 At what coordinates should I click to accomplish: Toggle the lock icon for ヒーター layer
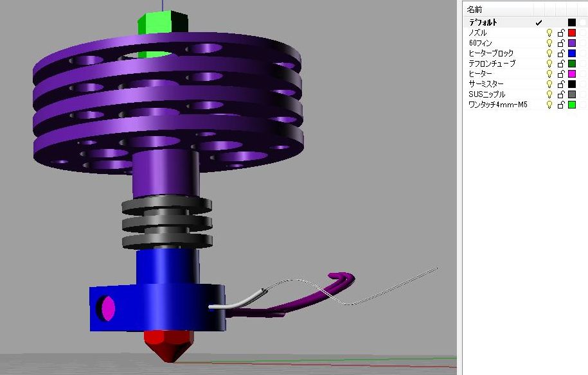click(560, 74)
